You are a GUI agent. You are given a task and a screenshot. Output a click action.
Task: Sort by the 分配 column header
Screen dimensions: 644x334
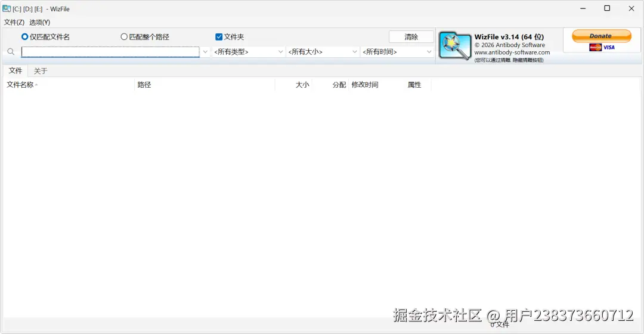(x=330, y=85)
